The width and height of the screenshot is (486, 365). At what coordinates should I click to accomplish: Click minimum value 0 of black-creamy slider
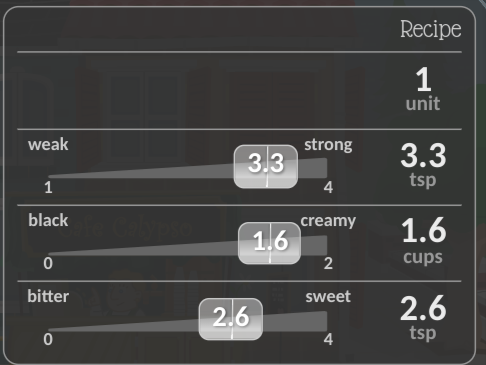[x=48, y=263]
